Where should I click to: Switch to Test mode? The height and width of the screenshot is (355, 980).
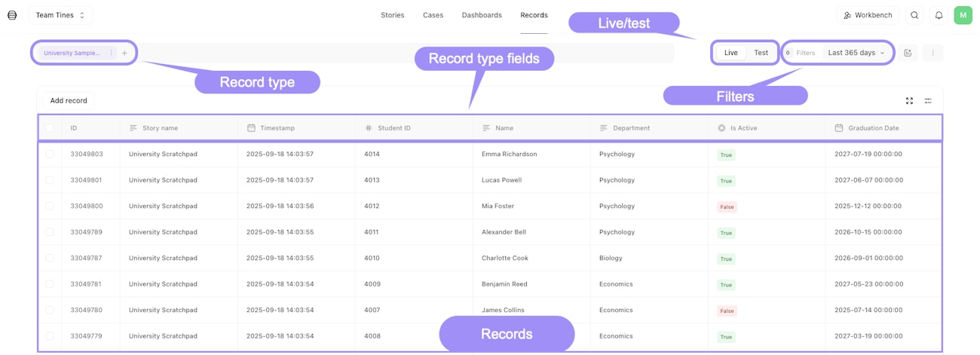click(761, 53)
